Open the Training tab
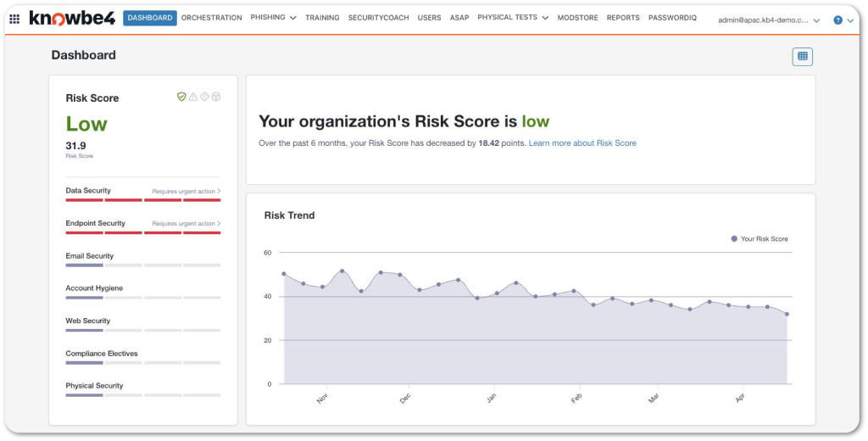 (x=322, y=18)
